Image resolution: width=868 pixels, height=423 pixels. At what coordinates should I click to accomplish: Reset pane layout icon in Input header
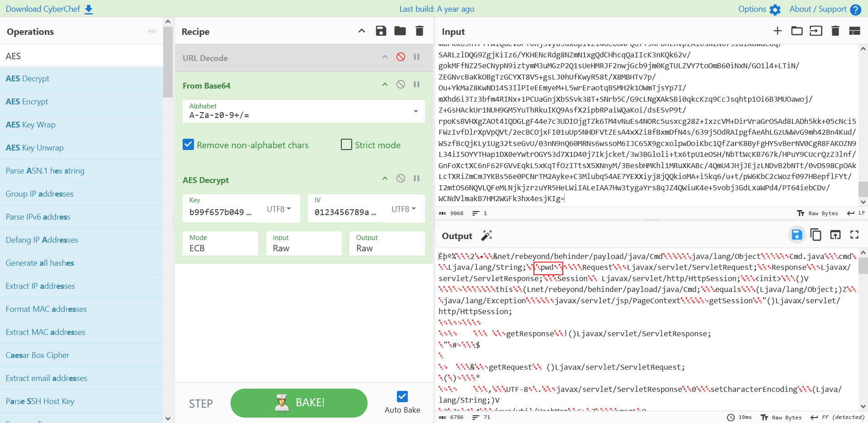pos(854,31)
